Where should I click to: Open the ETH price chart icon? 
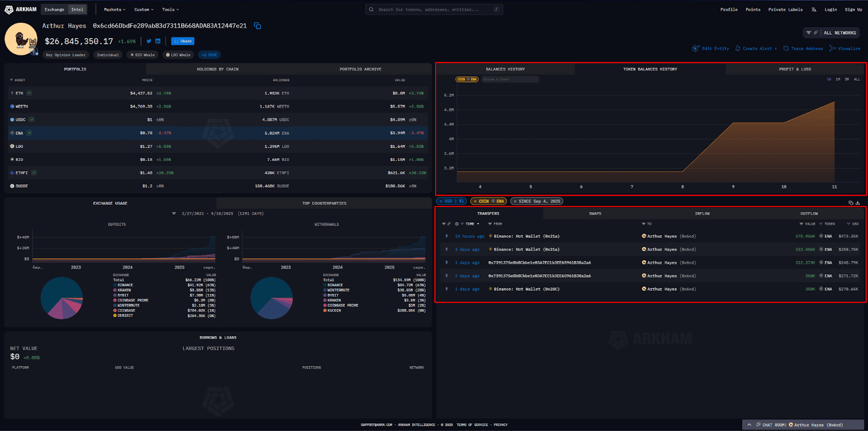pos(29,93)
